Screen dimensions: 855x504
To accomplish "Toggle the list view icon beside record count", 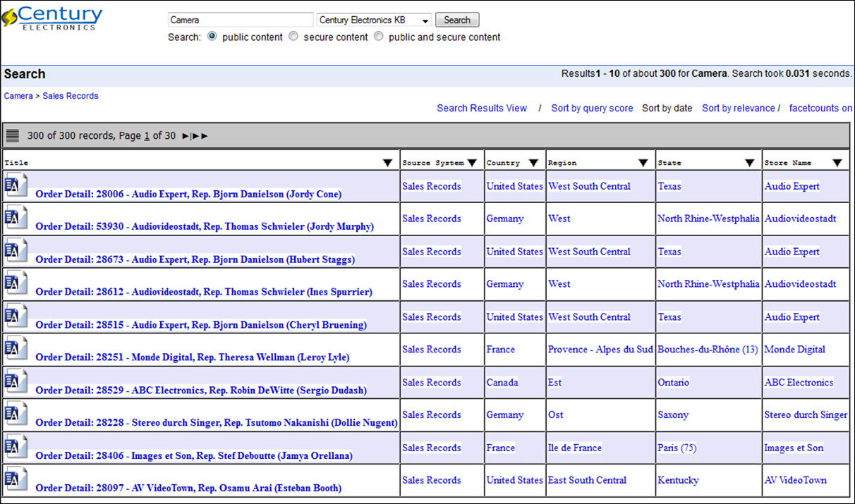I will 12,135.
